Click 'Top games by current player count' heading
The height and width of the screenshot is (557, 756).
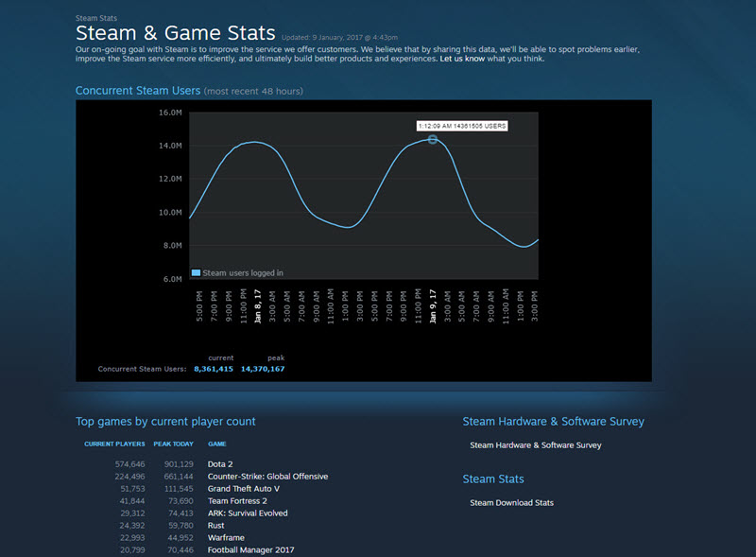[x=165, y=422]
